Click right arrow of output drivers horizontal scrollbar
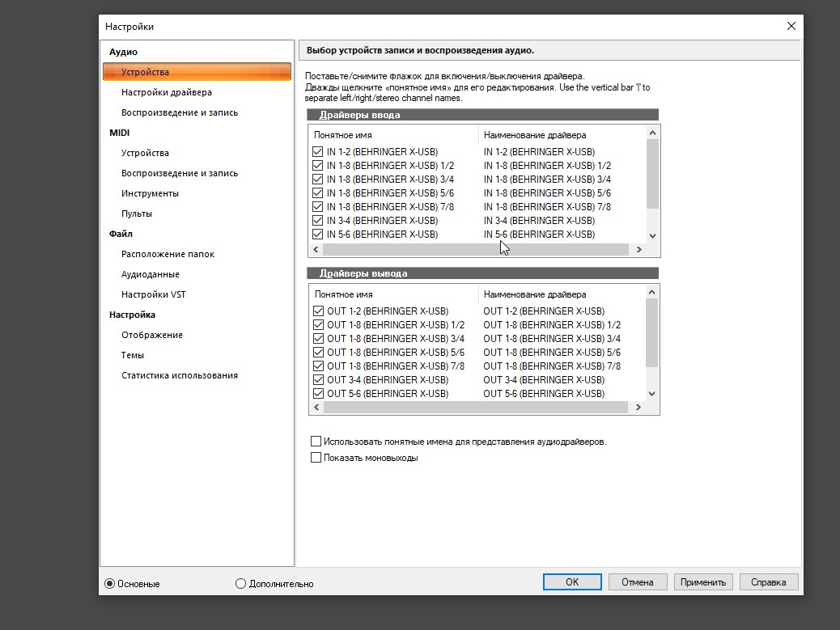This screenshot has width=840, height=630. tap(638, 408)
